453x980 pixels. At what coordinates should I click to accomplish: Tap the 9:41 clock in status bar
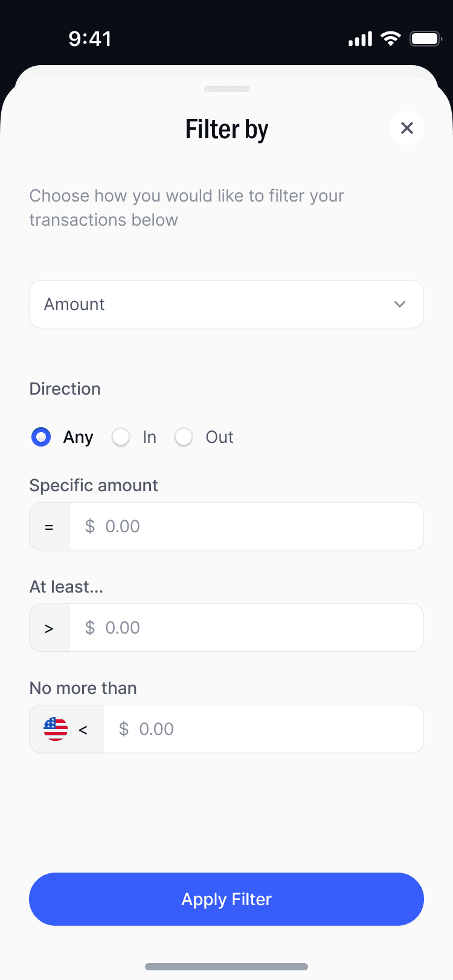tap(90, 39)
